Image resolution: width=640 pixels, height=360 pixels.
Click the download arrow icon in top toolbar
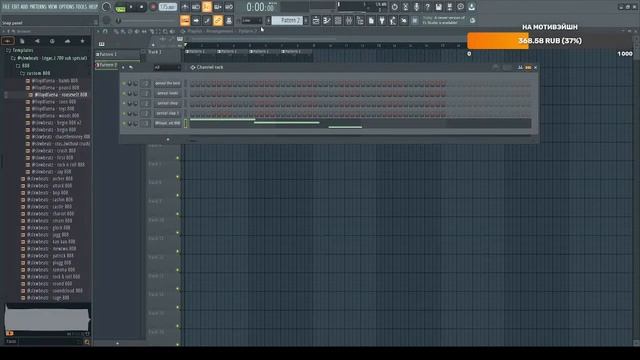click(x=471, y=7)
